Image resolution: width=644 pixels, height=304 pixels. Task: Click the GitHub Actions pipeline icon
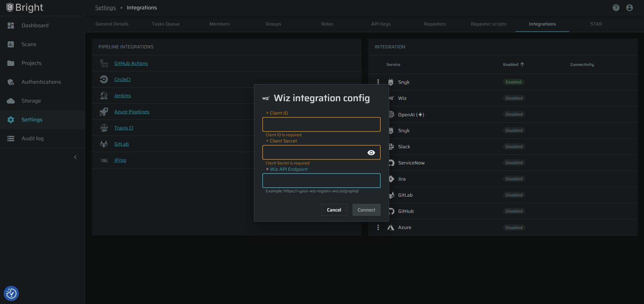click(104, 63)
